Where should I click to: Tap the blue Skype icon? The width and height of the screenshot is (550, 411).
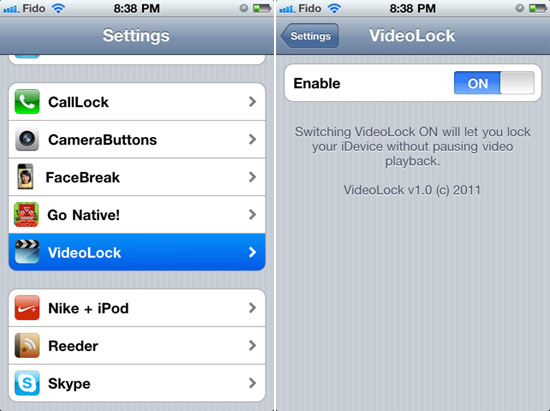27,383
